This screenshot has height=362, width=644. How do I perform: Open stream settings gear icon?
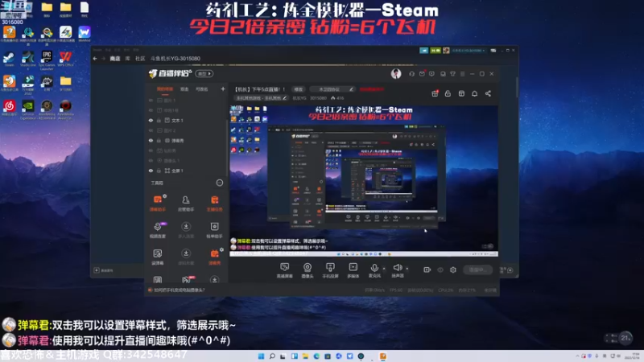point(453,269)
